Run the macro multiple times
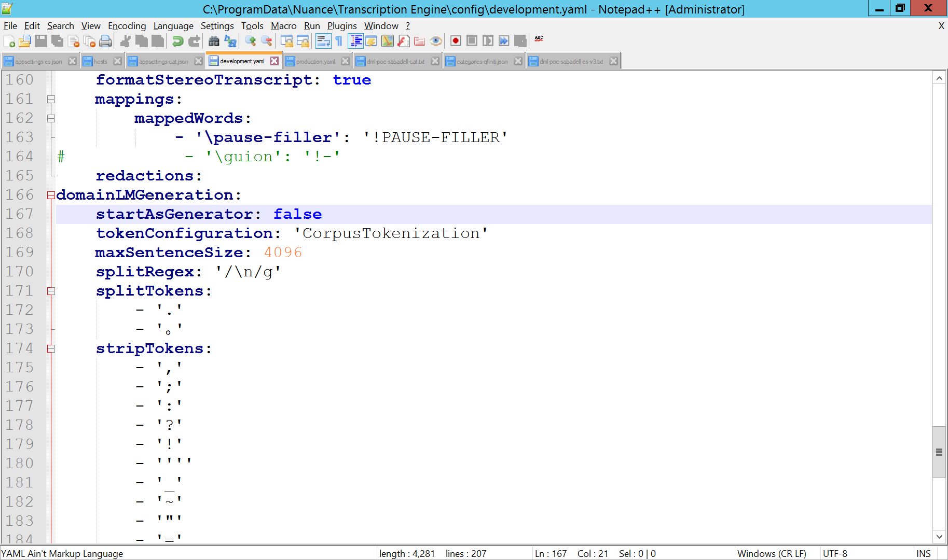The image size is (948, 560). (x=504, y=41)
